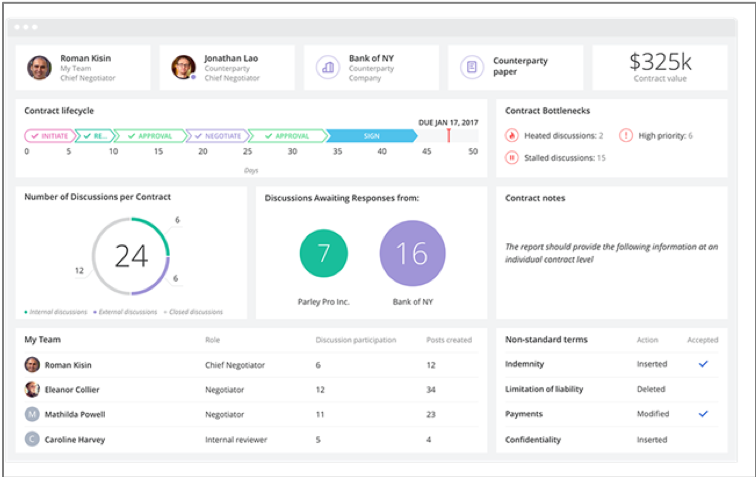
Task: Click Jonathan Lao's profile photo
Action: point(183,67)
